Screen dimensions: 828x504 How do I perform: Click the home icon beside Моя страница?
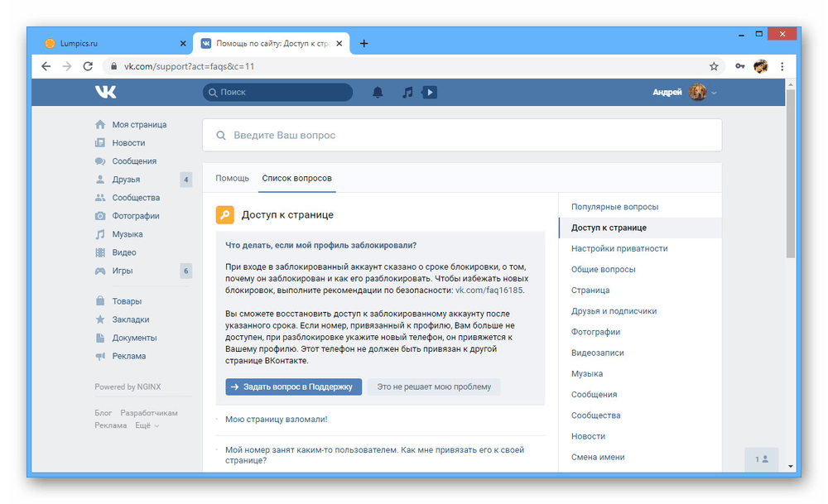click(x=100, y=124)
